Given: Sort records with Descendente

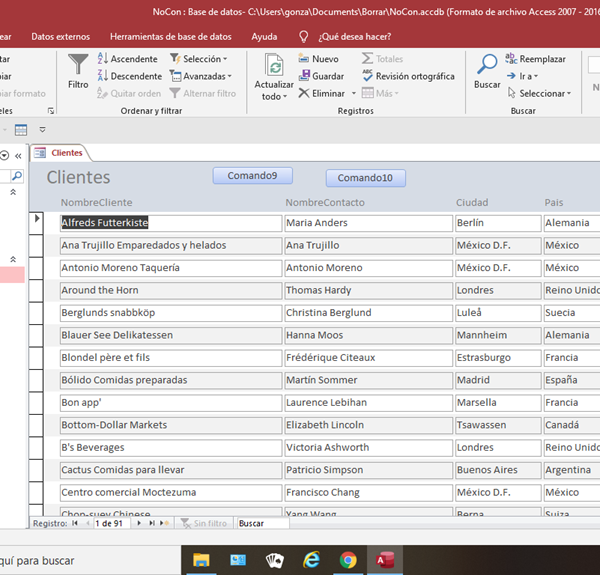Looking at the screenshot, I should pos(129,76).
